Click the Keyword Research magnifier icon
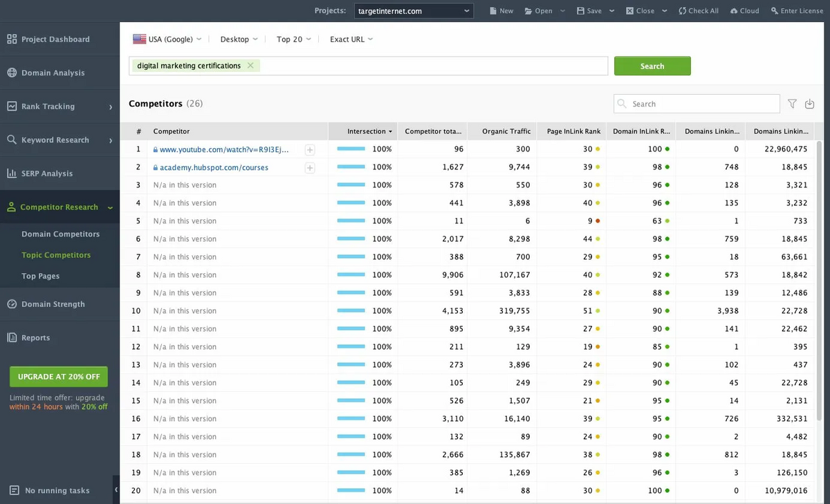The height and width of the screenshot is (504, 830). point(12,140)
